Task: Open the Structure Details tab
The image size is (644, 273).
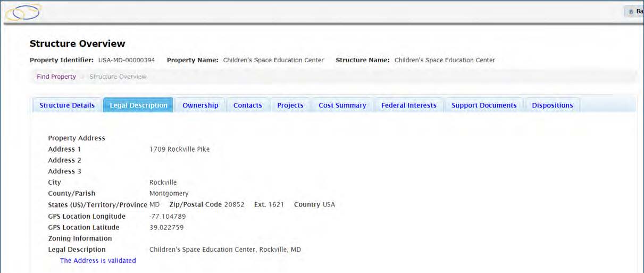Action: click(67, 105)
